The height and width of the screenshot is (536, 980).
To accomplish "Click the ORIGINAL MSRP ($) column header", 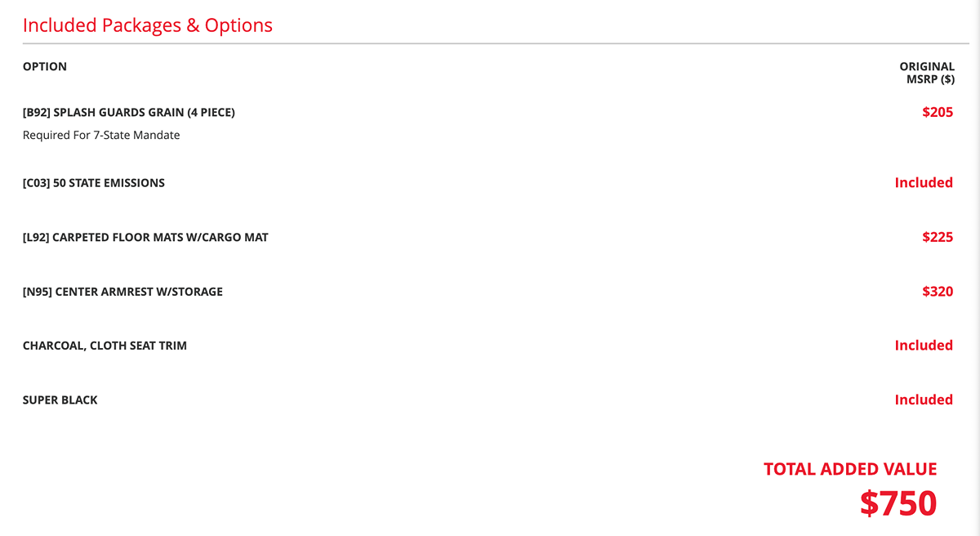I will 927,73.
